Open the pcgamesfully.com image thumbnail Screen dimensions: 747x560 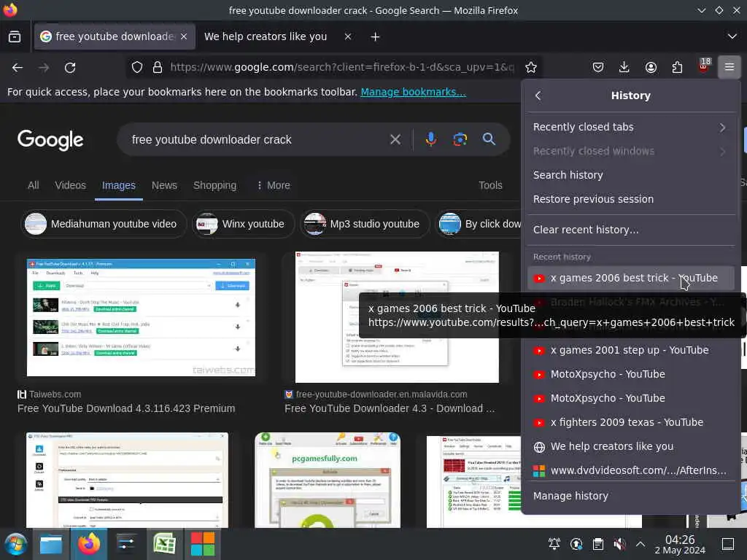click(328, 480)
